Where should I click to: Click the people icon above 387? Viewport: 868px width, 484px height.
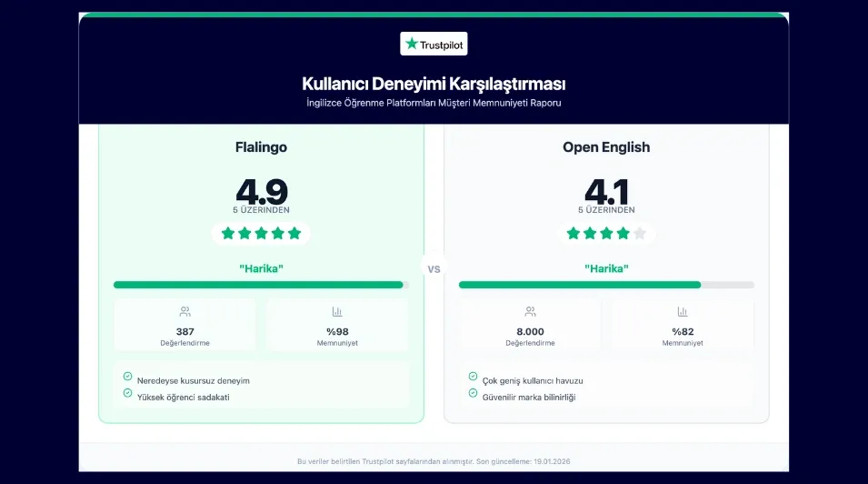click(185, 311)
